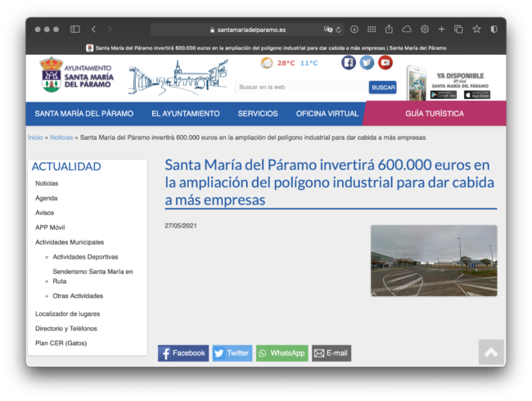Image resolution: width=532 pixels, height=401 pixels.
Task: Open the gear settings icon in toolbar
Action: (425, 29)
